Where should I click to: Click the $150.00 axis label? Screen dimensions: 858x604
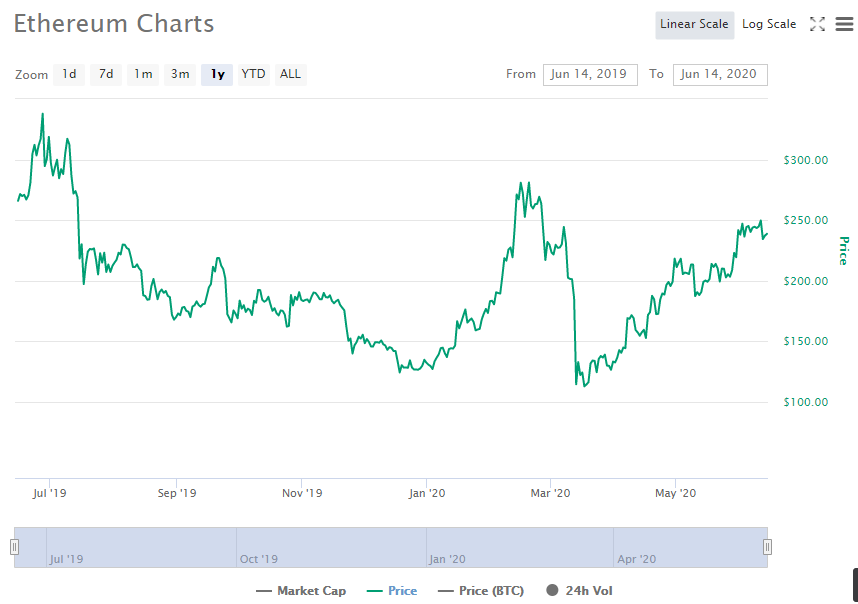click(805, 341)
